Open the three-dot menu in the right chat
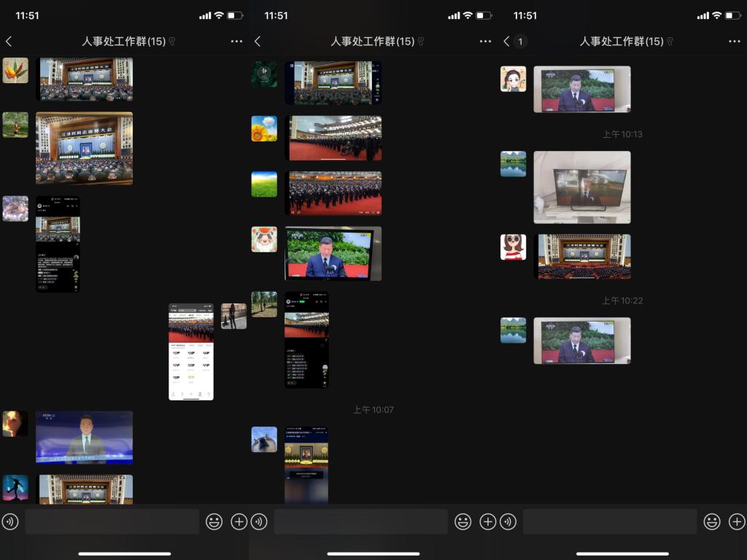This screenshot has width=747, height=560. [x=734, y=42]
